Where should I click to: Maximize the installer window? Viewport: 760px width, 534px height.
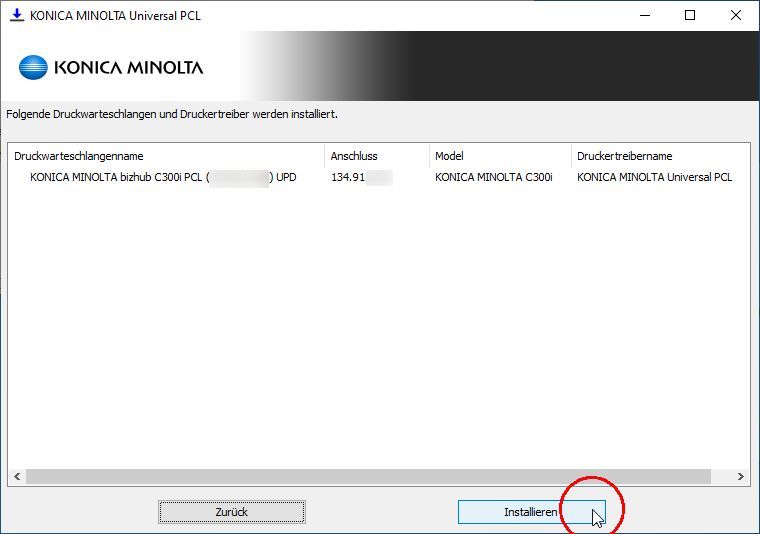point(690,15)
